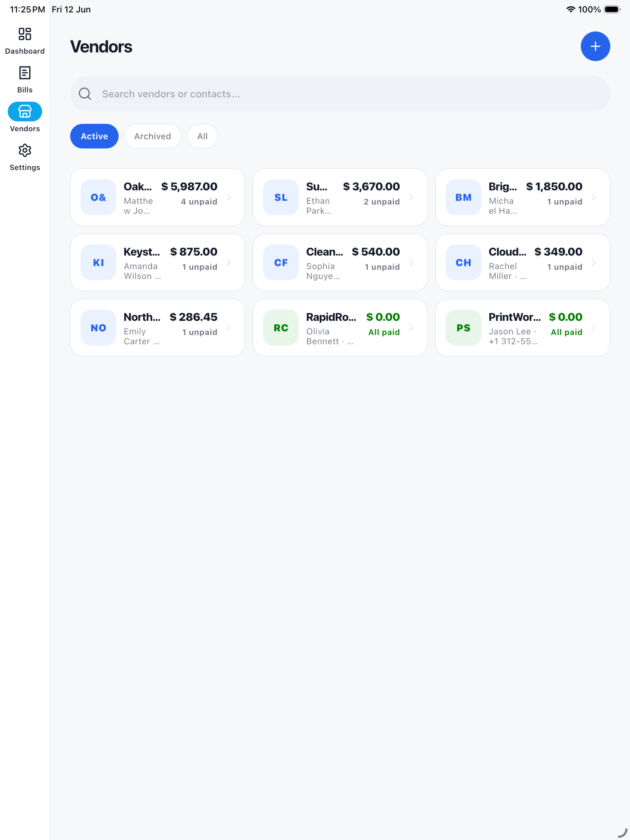Expand the Oak vendor chevron

(x=229, y=197)
